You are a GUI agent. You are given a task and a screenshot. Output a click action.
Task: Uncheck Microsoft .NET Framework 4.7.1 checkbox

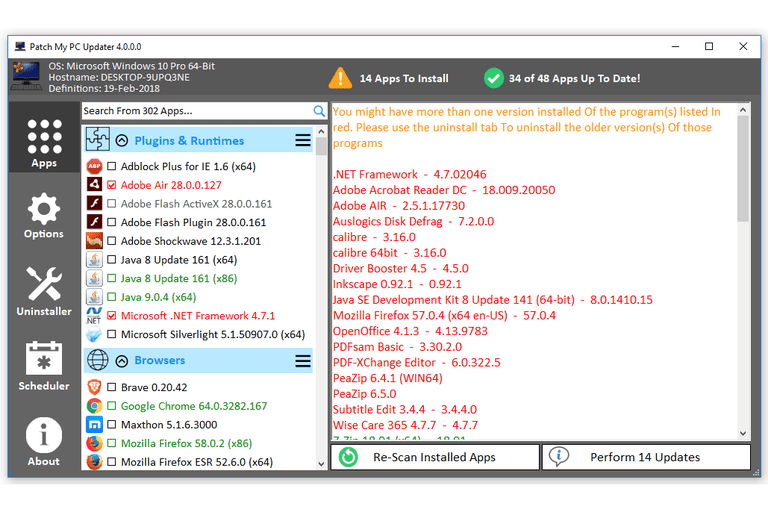click(112, 316)
